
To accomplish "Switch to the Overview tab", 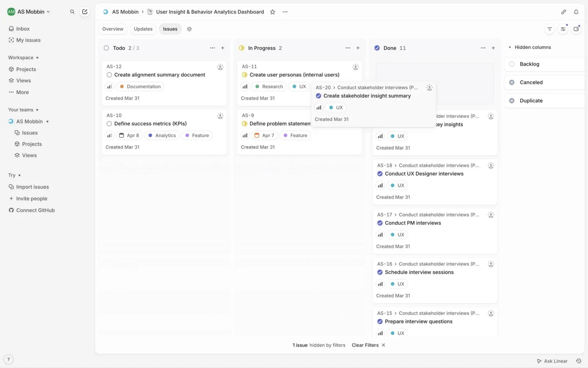I will pyautogui.click(x=113, y=29).
